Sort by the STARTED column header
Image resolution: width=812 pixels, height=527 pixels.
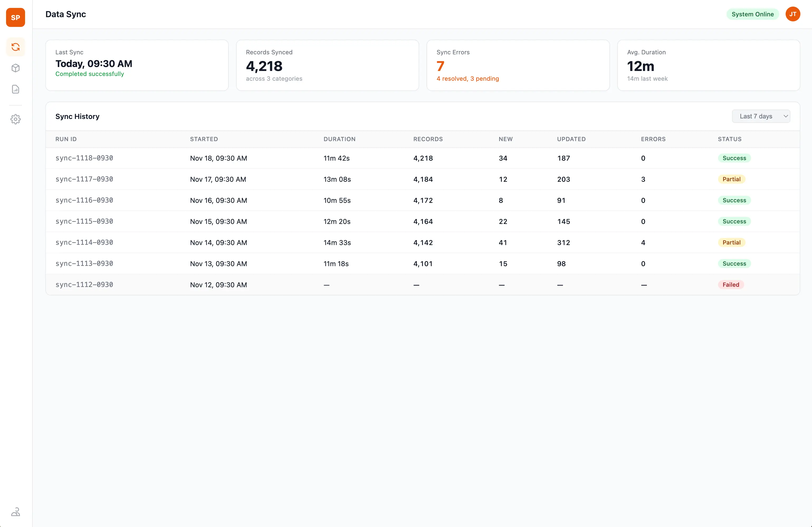point(204,139)
